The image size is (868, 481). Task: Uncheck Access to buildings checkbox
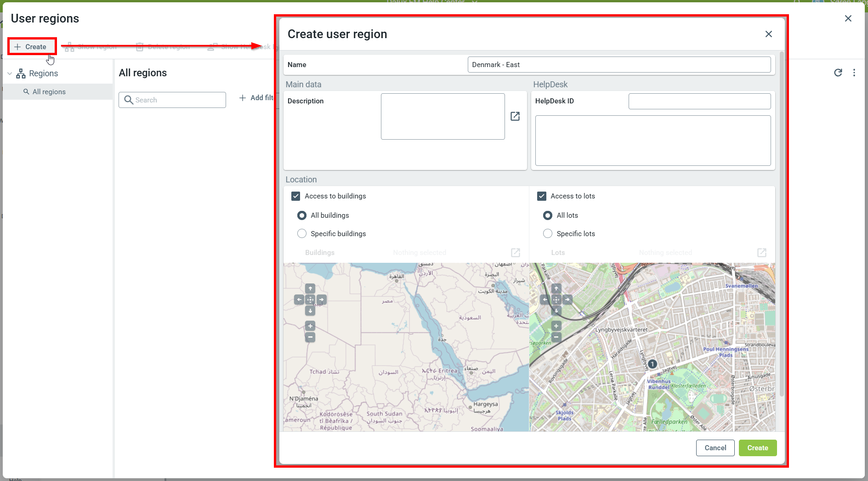(296, 196)
